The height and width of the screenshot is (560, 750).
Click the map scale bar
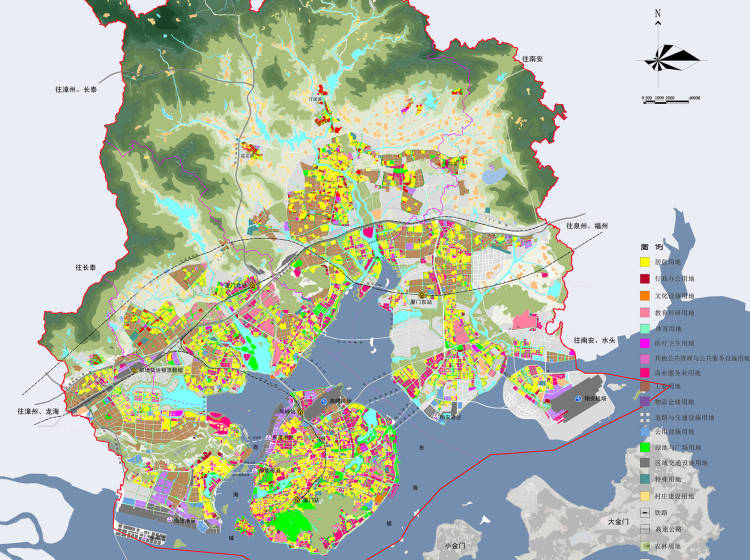[x=671, y=98]
